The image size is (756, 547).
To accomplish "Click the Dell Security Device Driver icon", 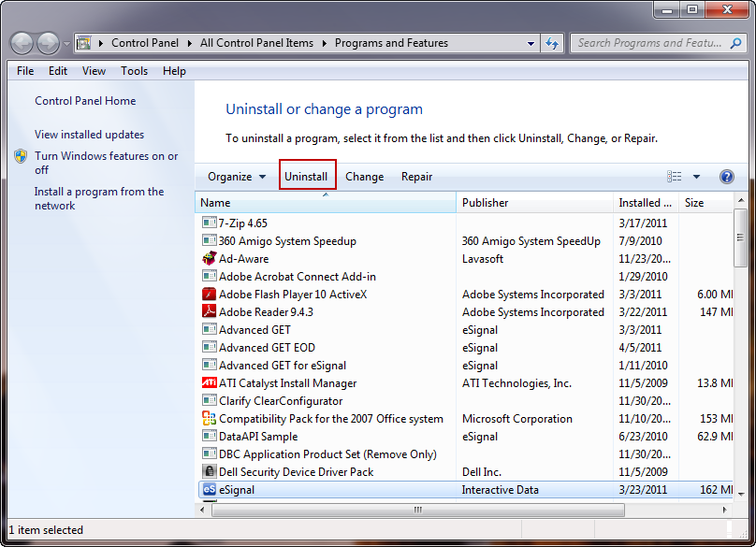I will click(x=209, y=471).
